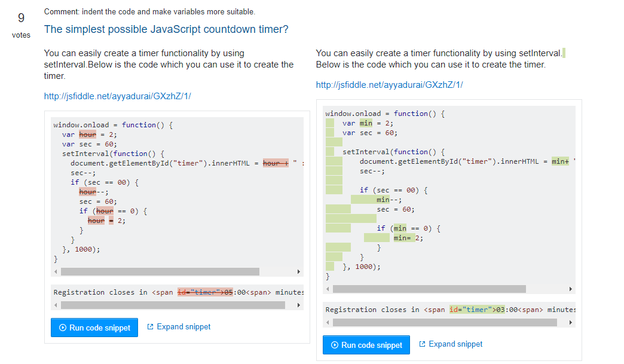Run code snippet in right revision
This screenshot has height=364, width=624.
pyautogui.click(x=366, y=345)
